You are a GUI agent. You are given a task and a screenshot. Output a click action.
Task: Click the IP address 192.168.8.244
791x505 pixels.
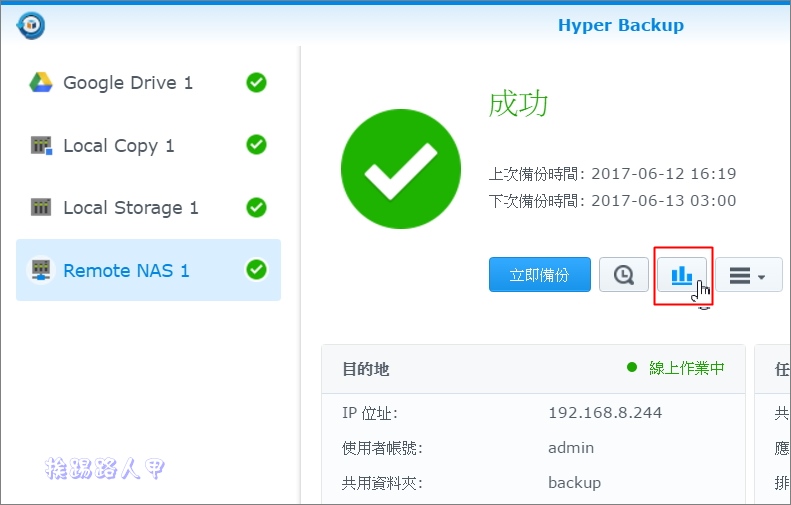pyautogui.click(x=605, y=413)
